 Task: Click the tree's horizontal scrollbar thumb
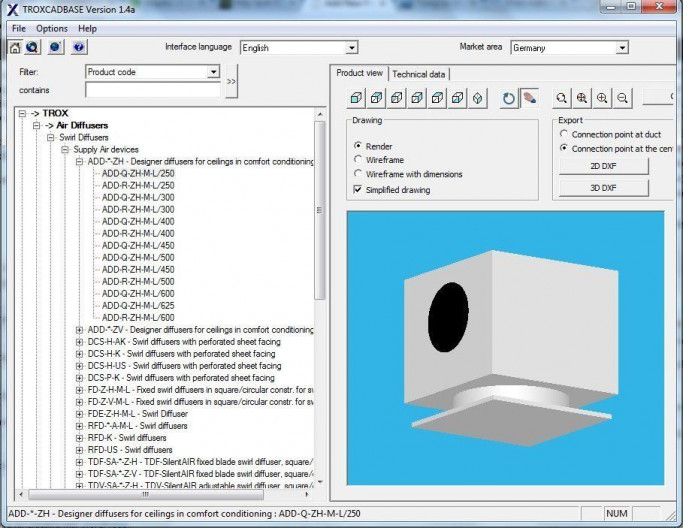145,494
